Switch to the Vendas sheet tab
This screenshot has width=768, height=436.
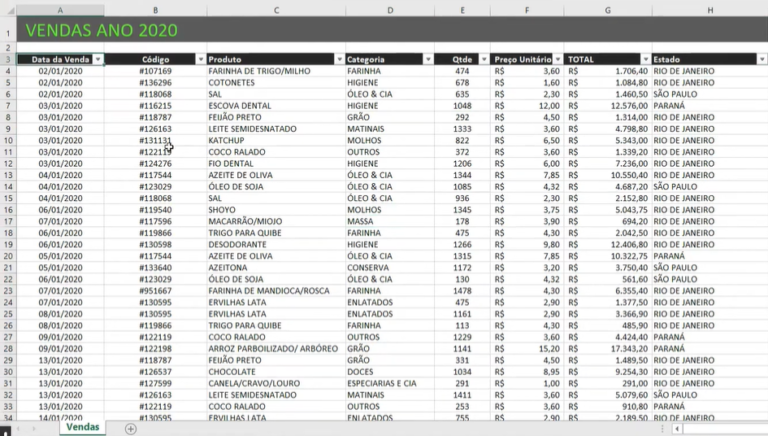(x=84, y=427)
